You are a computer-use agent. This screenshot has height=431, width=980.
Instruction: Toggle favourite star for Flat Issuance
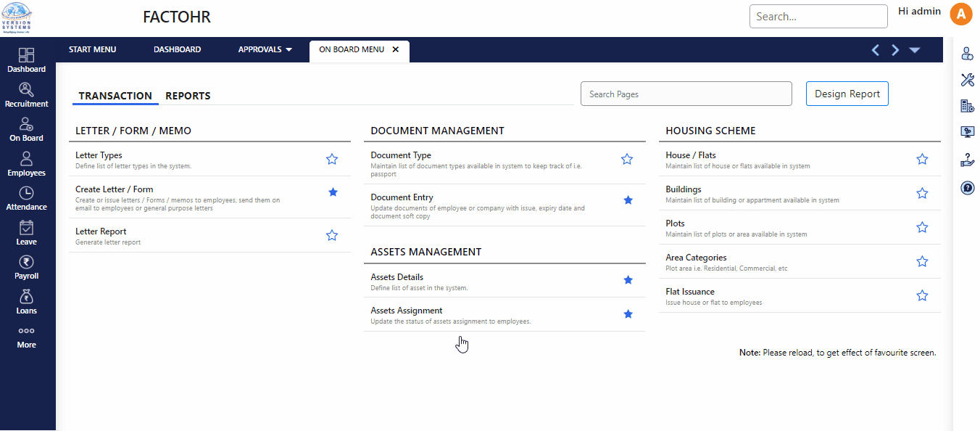922,295
